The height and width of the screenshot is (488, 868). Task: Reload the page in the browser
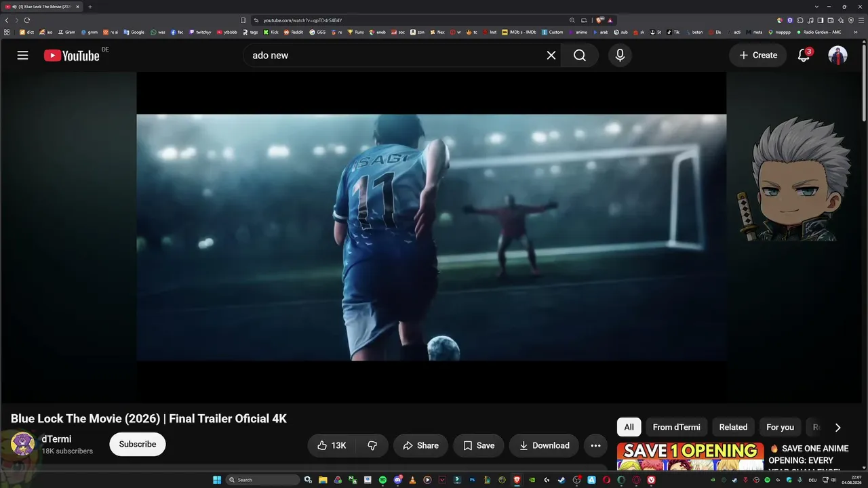pos(27,20)
